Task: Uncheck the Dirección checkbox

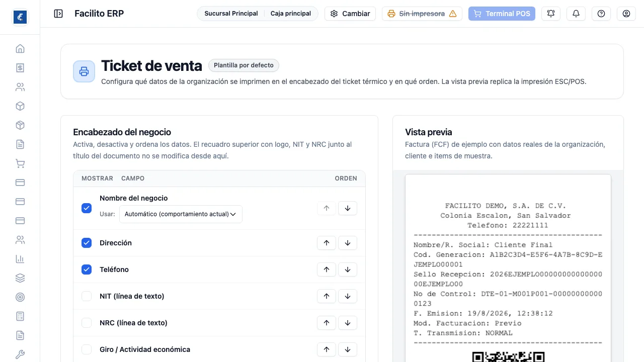Action: click(x=87, y=243)
